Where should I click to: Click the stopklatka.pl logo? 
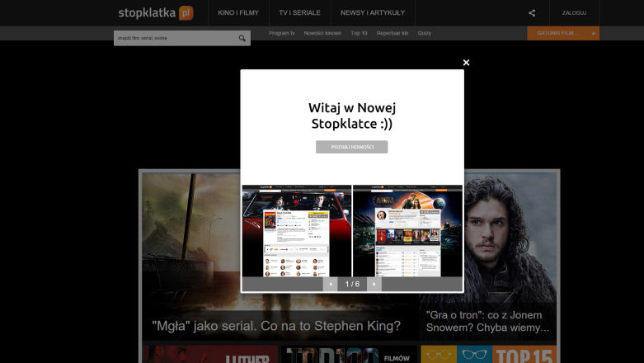(x=156, y=12)
